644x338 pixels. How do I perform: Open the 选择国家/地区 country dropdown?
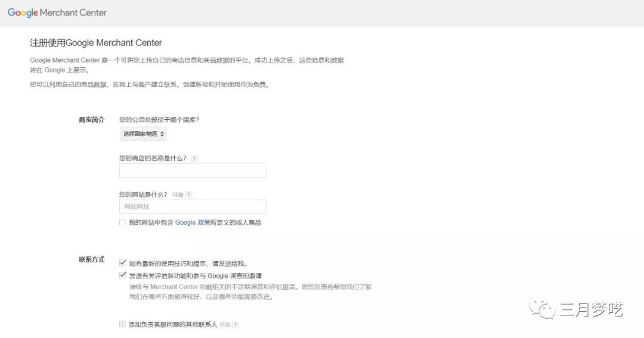pyautogui.click(x=143, y=134)
